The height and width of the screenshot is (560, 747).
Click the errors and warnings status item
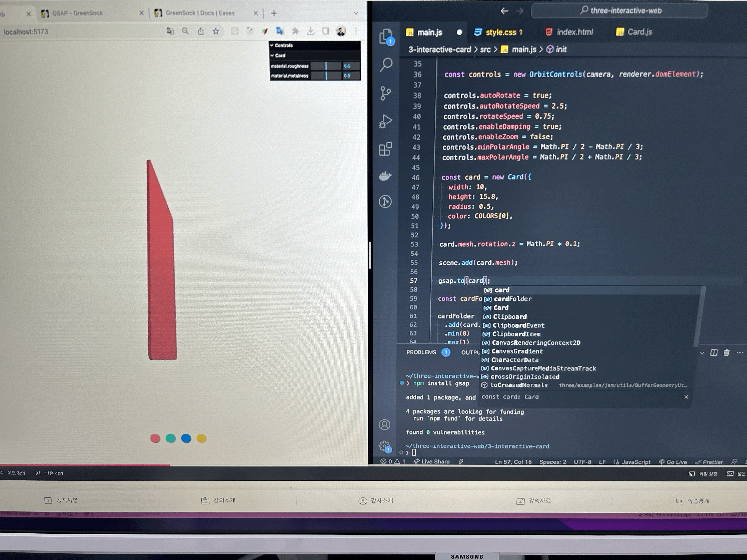(392, 461)
